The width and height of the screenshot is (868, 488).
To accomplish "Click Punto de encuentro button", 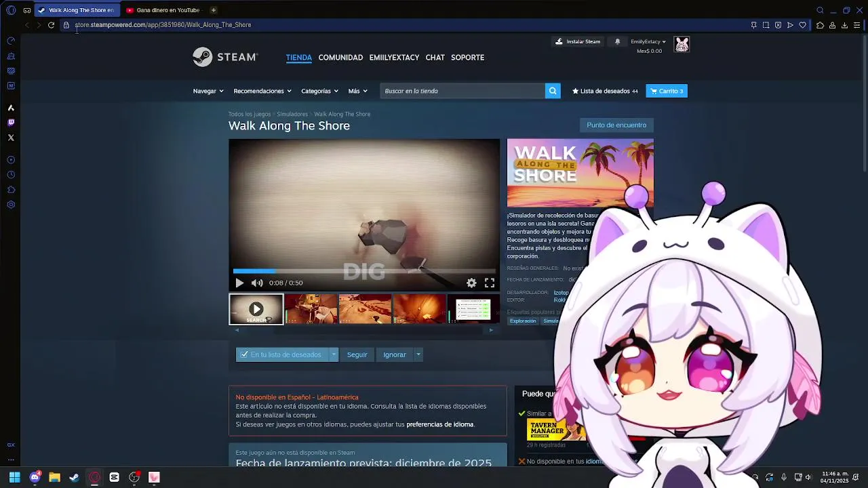I will [616, 125].
